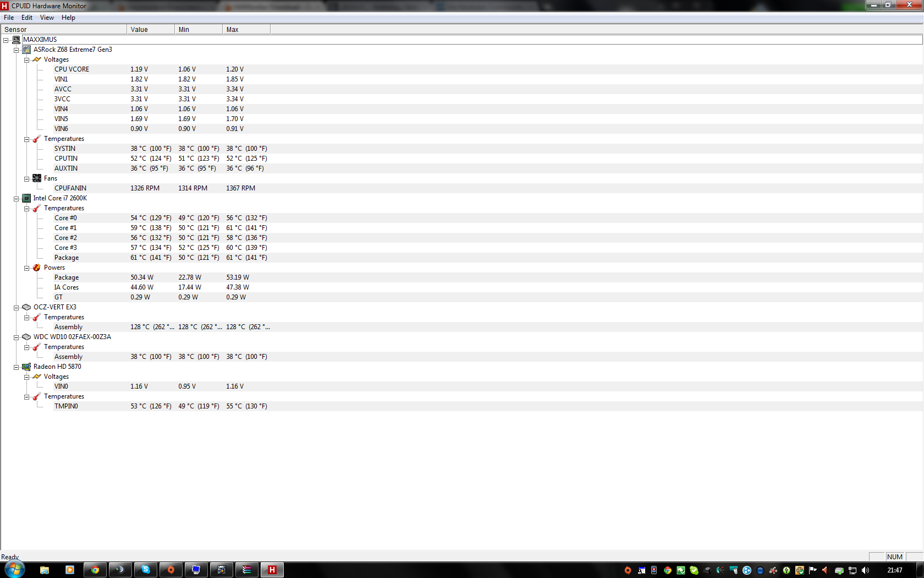Screen dimensions: 924x578
Task: Collapse the Powers group
Action: pos(26,268)
